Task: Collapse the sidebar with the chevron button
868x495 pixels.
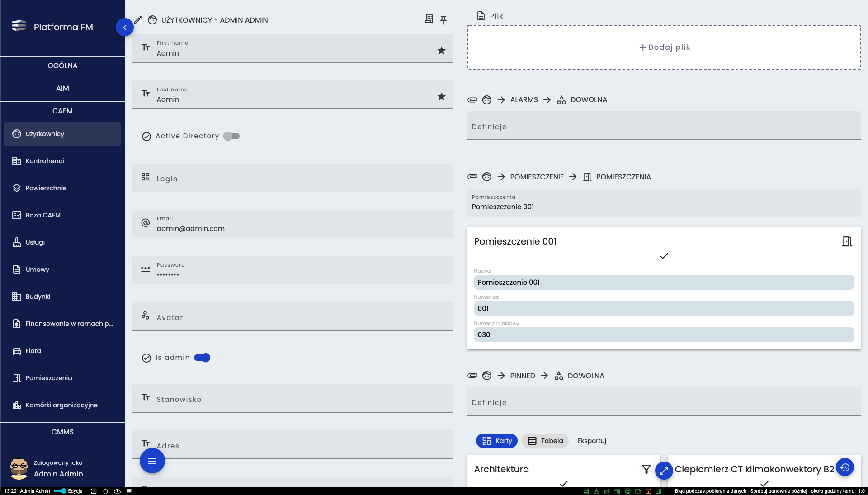Action: [124, 27]
